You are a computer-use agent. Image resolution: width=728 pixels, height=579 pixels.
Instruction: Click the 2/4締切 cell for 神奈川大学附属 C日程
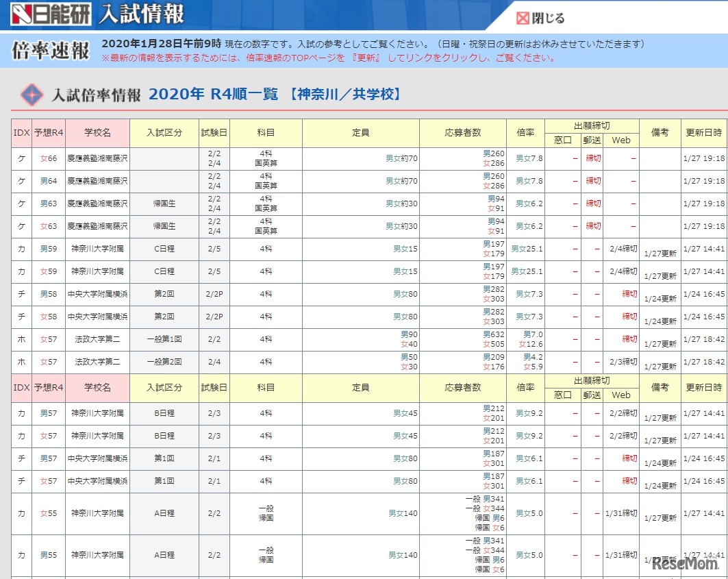625,247
